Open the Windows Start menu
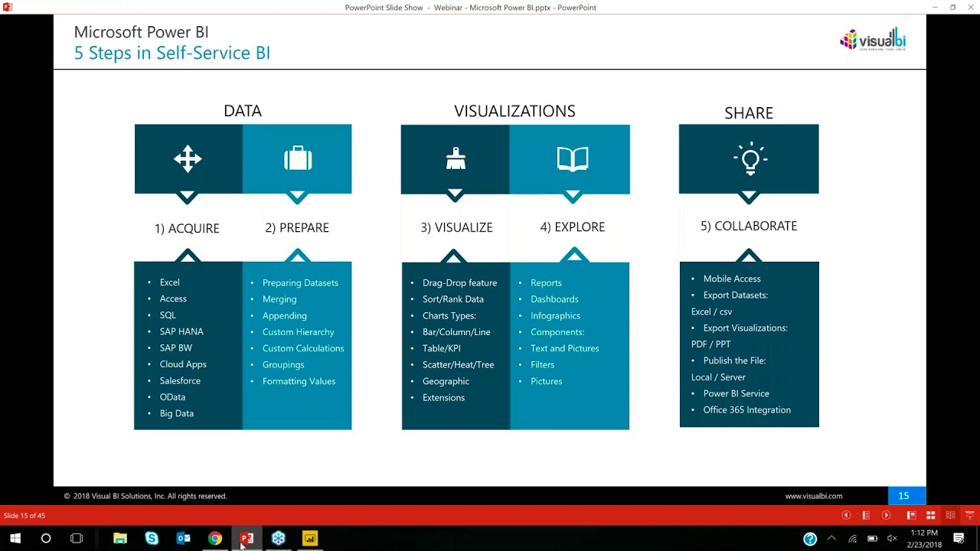 click(x=15, y=539)
